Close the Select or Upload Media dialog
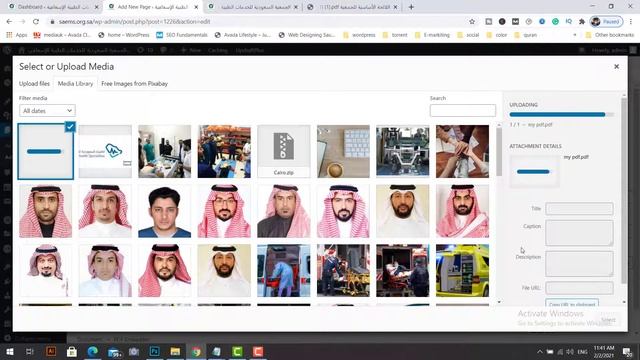 616,67
